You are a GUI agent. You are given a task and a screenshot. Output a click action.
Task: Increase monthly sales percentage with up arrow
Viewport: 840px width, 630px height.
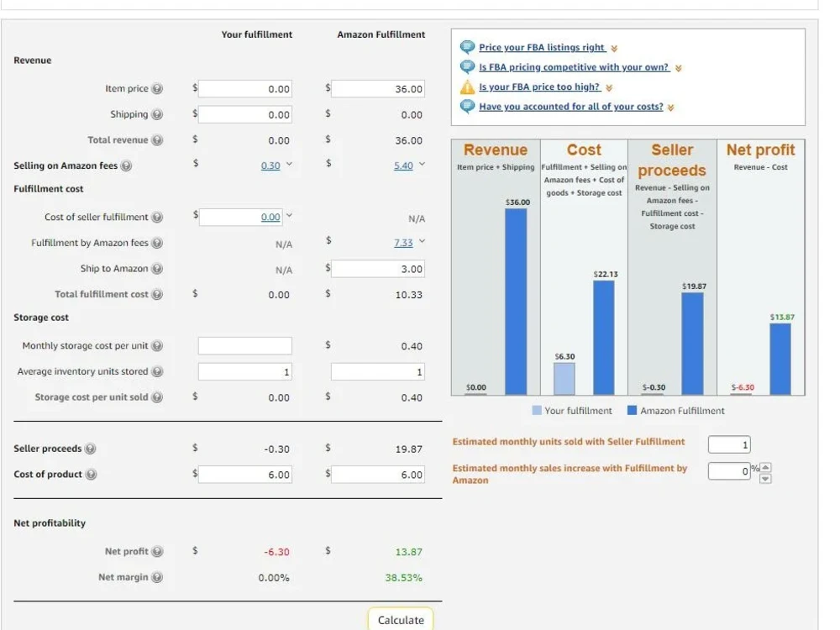[x=765, y=468]
